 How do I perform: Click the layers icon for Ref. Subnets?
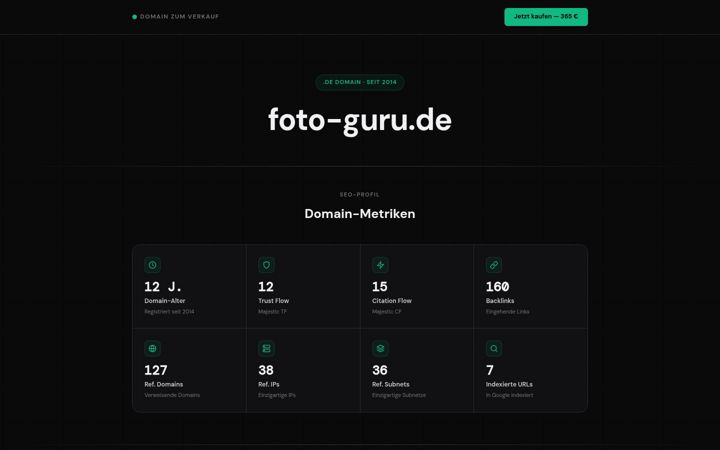click(380, 349)
